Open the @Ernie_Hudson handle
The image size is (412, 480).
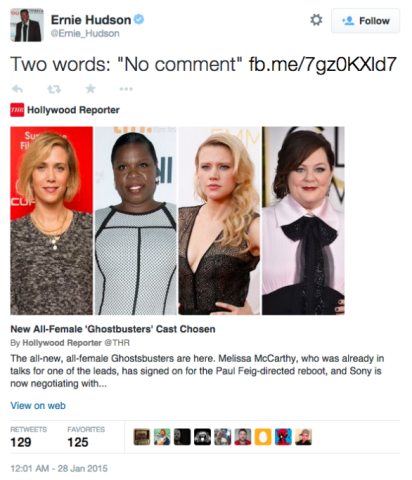[85, 33]
